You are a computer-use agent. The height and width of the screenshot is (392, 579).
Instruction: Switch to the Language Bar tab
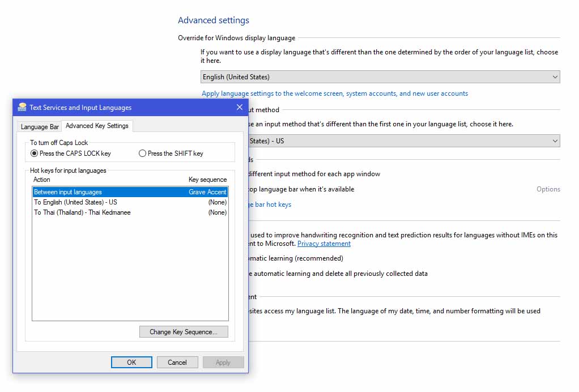click(40, 126)
